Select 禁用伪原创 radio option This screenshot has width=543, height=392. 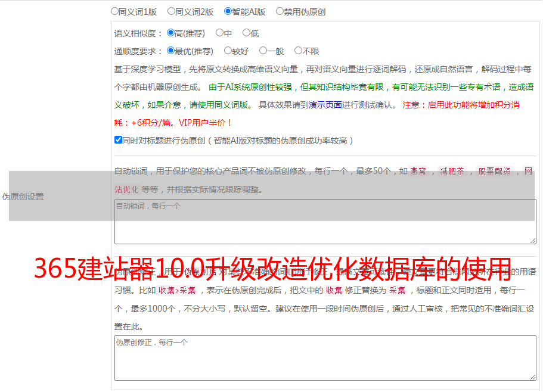coord(280,11)
